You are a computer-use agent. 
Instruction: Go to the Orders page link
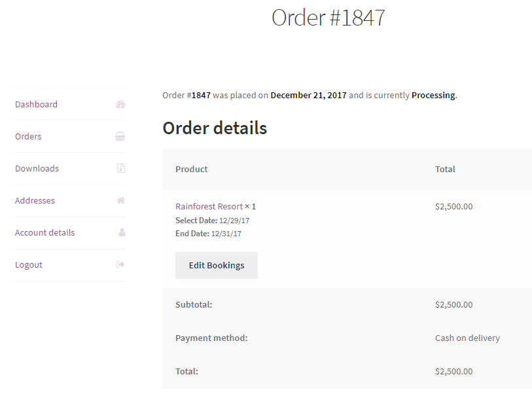pyautogui.click(x=28, y=137)
